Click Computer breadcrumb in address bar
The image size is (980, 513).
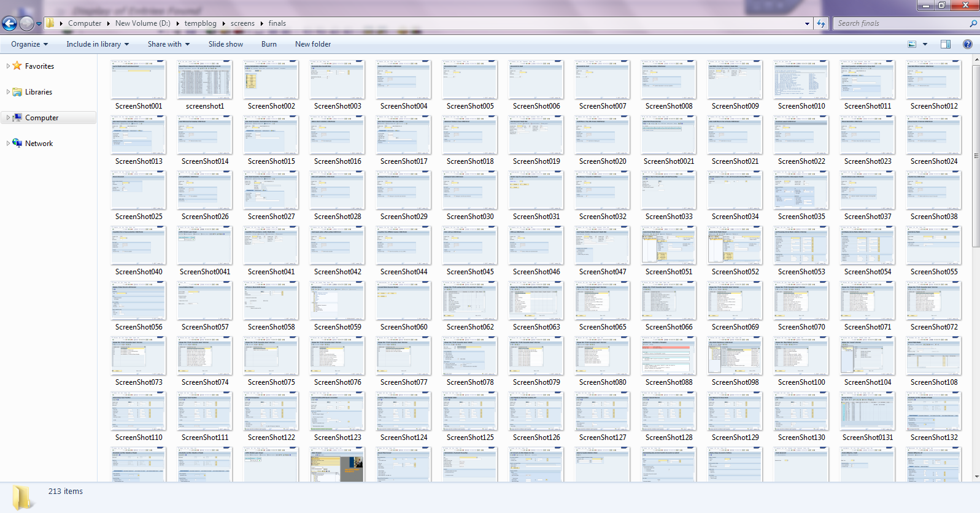coord(85,23)
